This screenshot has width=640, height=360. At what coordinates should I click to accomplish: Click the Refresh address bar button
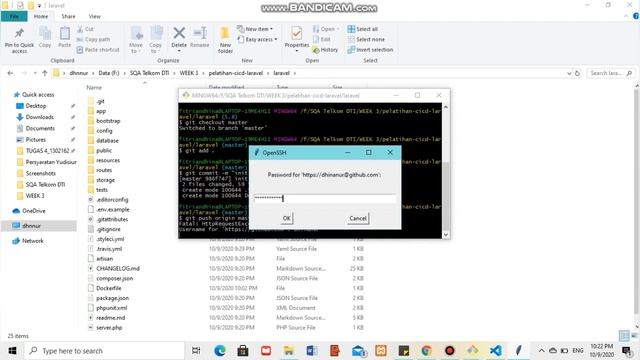pos(577,73)
